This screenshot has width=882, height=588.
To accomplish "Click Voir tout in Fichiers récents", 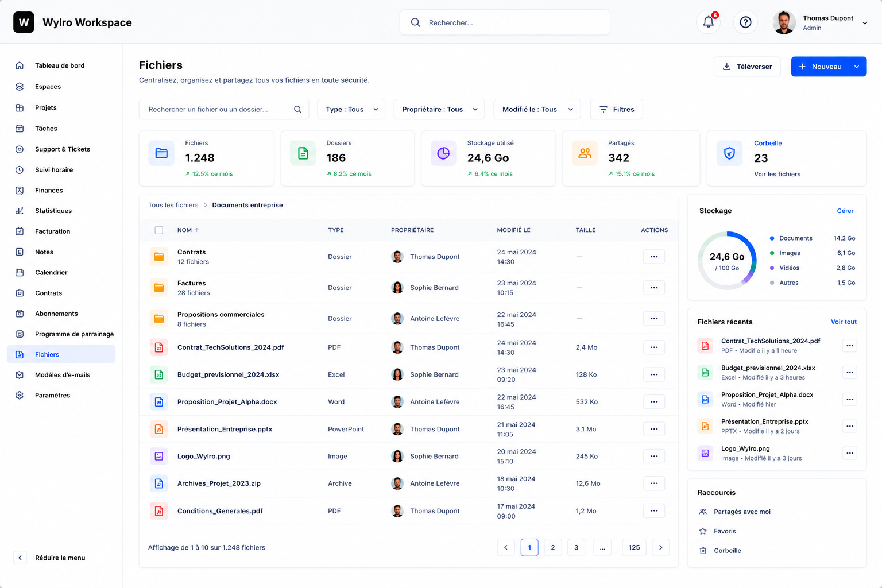I will [844, 322].
